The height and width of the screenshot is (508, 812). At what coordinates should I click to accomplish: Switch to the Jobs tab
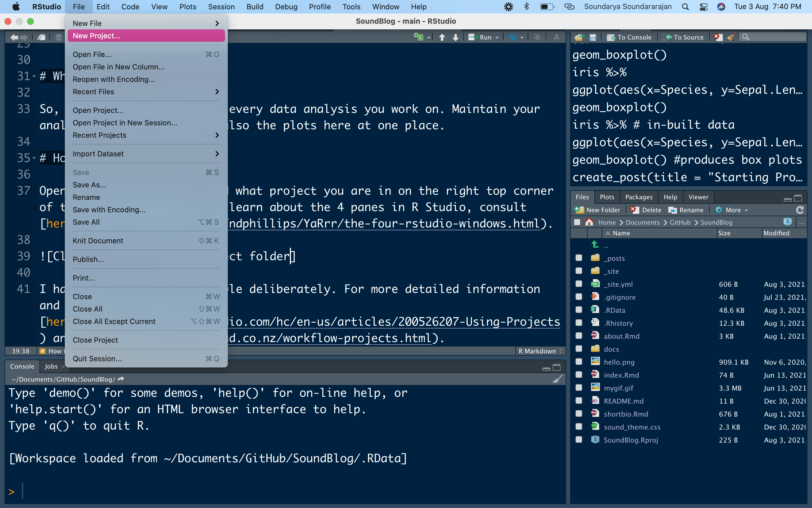pos(51,366)
